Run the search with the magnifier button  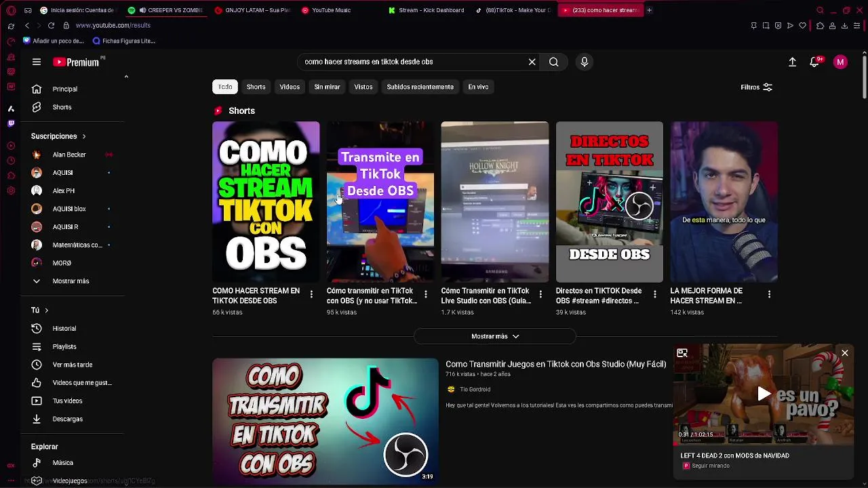pyautogui.click(x=554, y=62)
